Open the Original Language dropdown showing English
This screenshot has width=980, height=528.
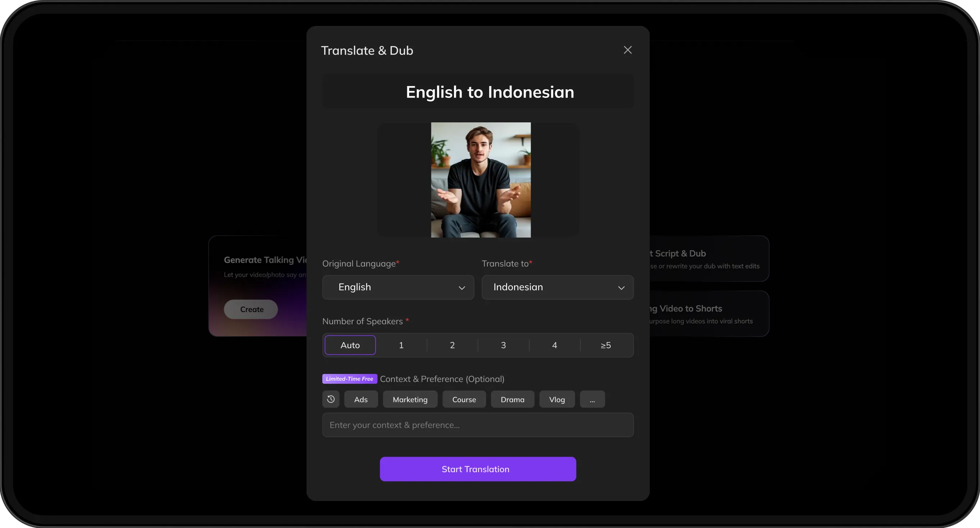tap(398, 287)
